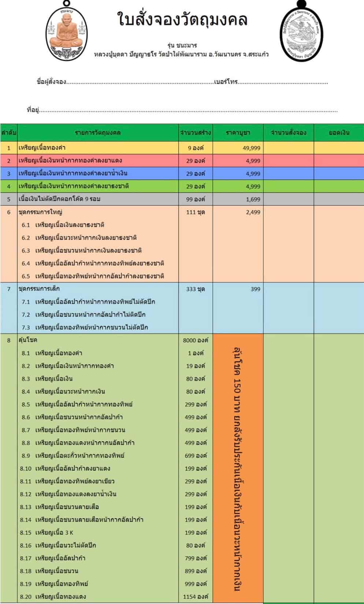The width and height of the screenshot is (364, 604).
Task: Select the จำนวนสั่งจอง column header
Action: tap(288, 133)
